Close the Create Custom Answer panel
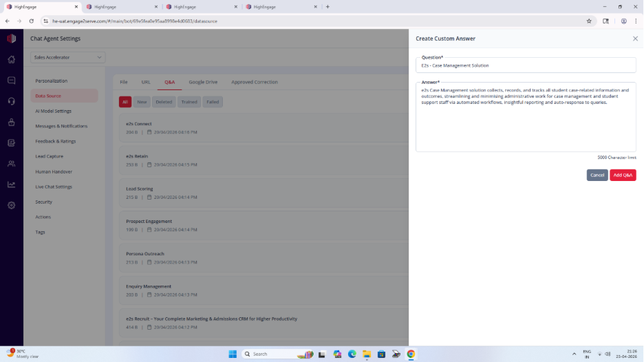This screenshot has height=362, width=644. (635, 39)
